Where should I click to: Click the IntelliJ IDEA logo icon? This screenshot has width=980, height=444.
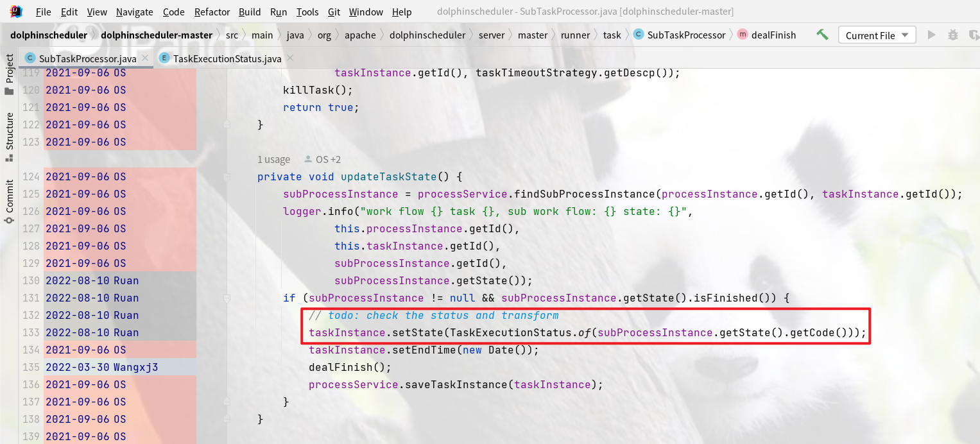coord(15,11)
